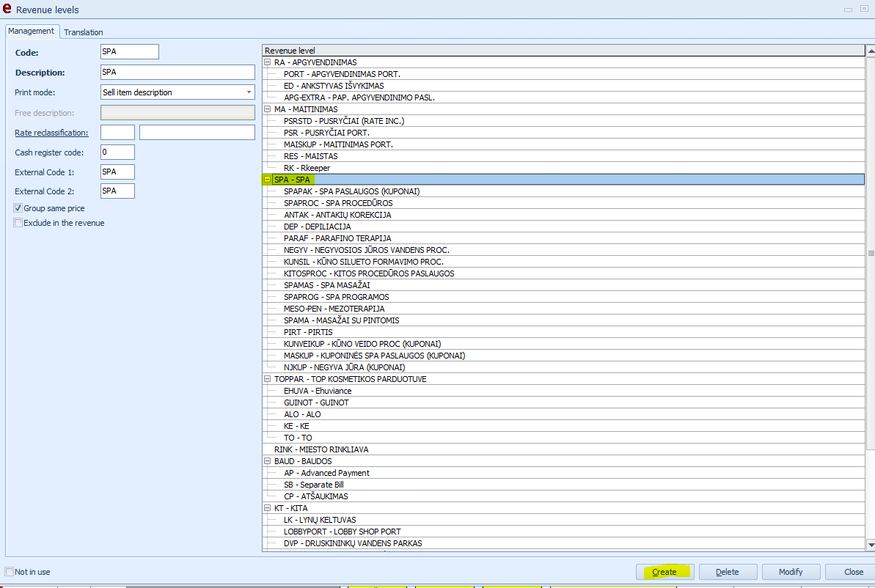Select RES - MAISTAS row
Viewport: 875px width, 588px height.
pos(563,156)
